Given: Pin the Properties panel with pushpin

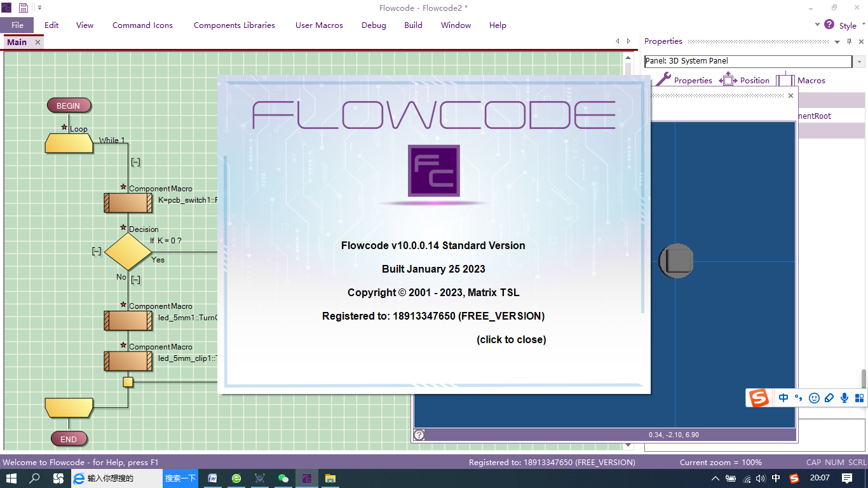Looking at the screenshot, I should (x=849, y=42).
